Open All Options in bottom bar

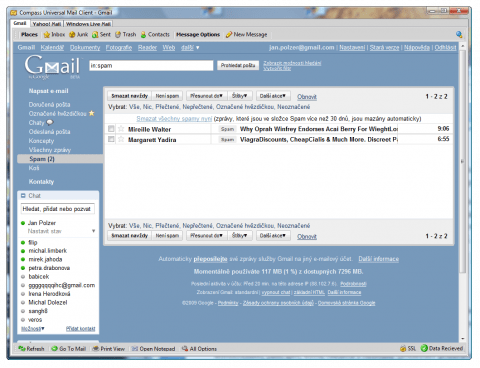[199, 349]
